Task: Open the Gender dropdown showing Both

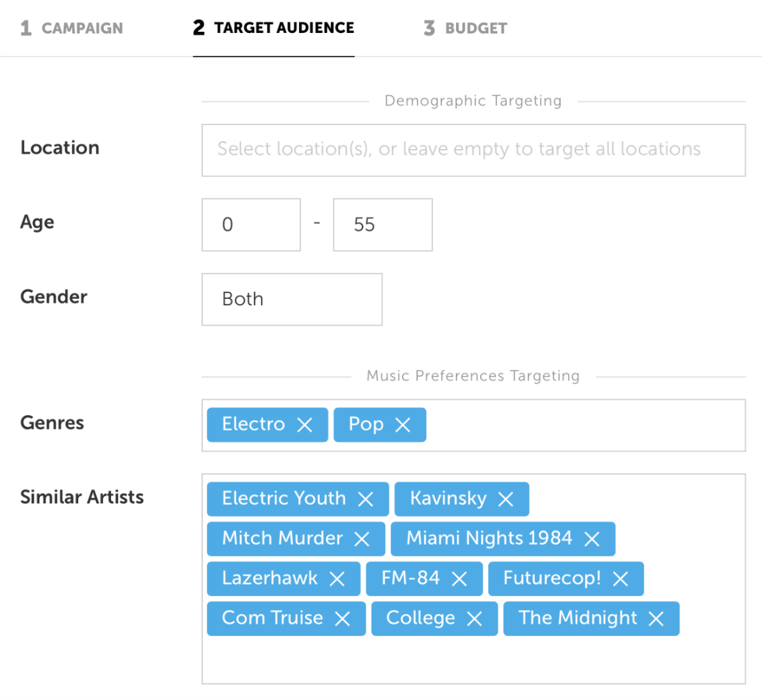Action: pyautogui.click(x=292, y=300)
